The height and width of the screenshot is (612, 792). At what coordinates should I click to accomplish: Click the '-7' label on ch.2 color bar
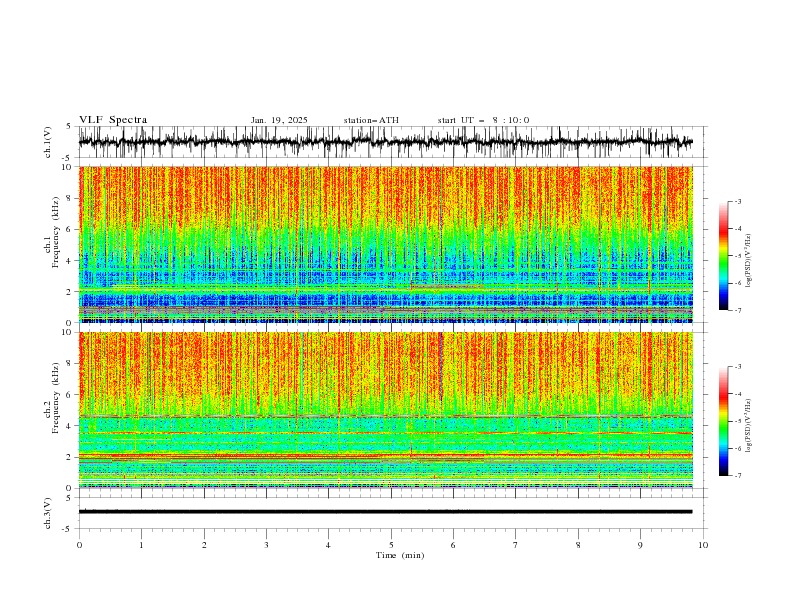click(x=738, y=475)
